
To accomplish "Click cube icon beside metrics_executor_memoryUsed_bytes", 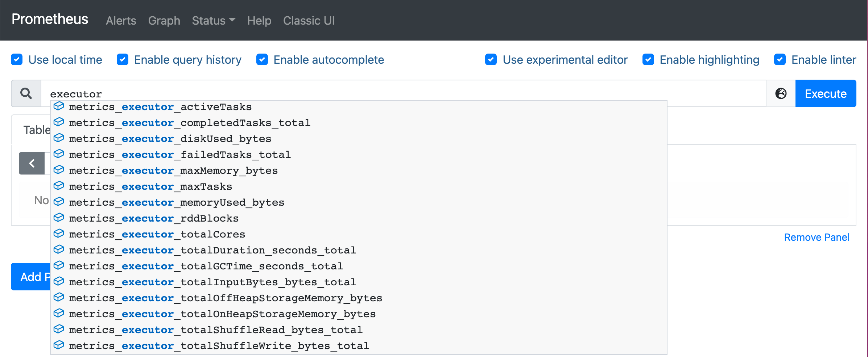I will point(59,202).
